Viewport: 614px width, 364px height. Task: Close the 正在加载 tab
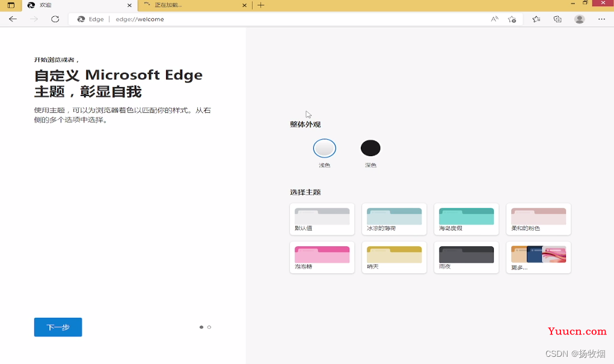244,5
